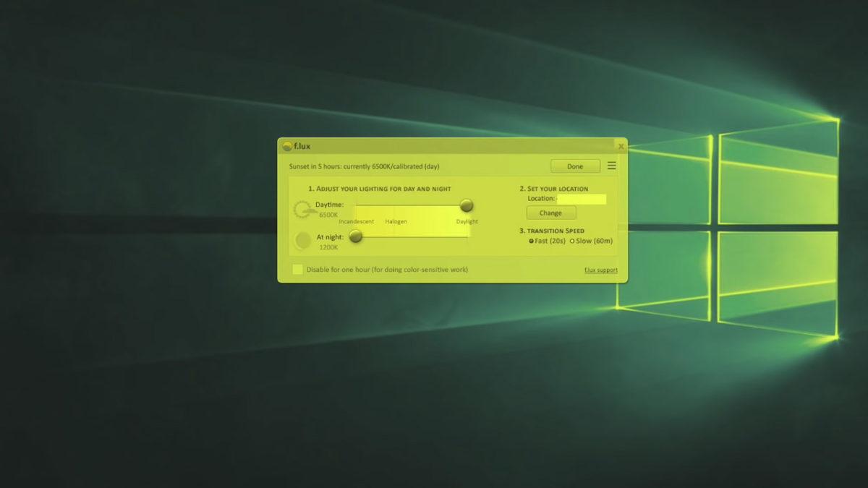Viewport: 868px width, 488px height.
Task: Click the highlighted Location field
Action: pos(582,199)
